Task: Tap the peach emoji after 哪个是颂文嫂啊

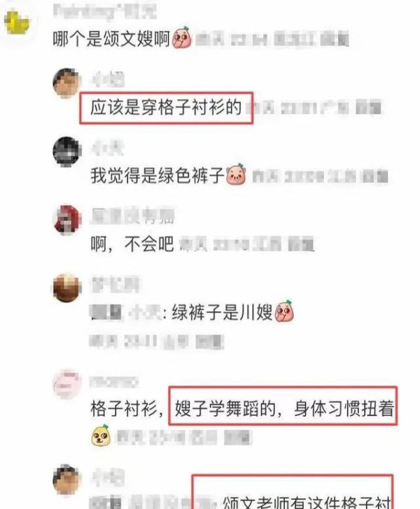Action: click(x=182, y=38)
